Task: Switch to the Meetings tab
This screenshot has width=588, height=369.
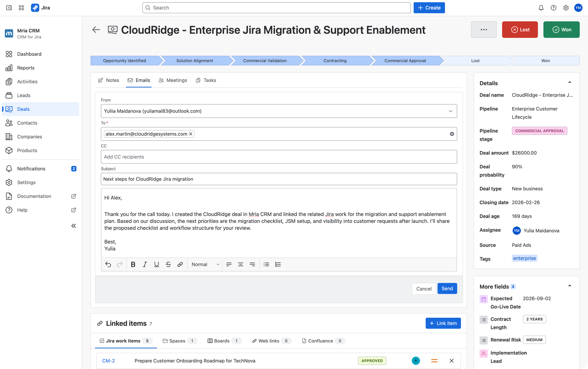Action: point(173,80)
